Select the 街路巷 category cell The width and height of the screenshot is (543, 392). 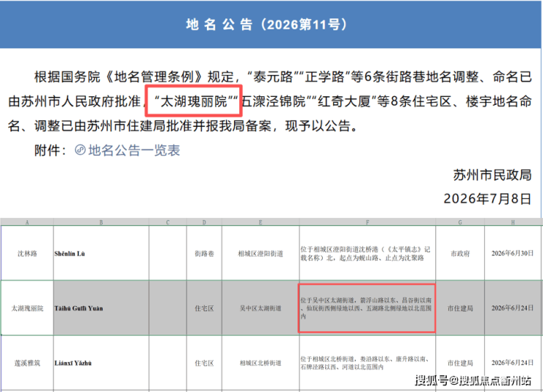coord(204,253)
